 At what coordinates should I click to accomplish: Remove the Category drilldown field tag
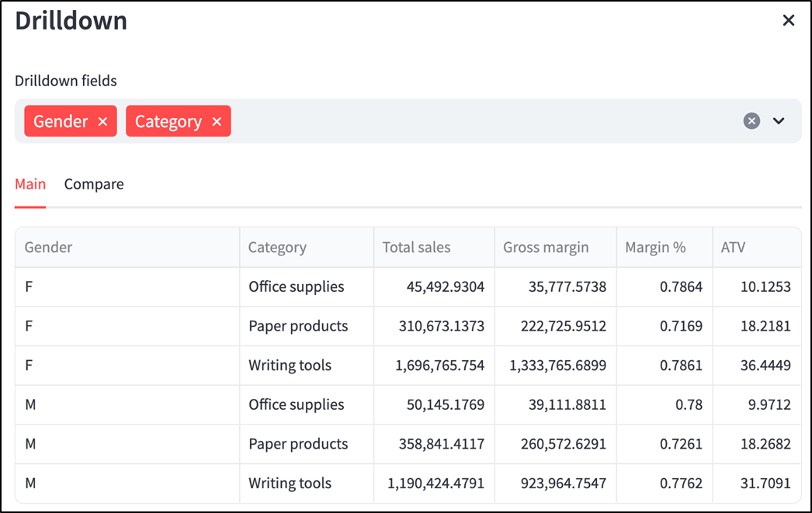coord(217,122)
